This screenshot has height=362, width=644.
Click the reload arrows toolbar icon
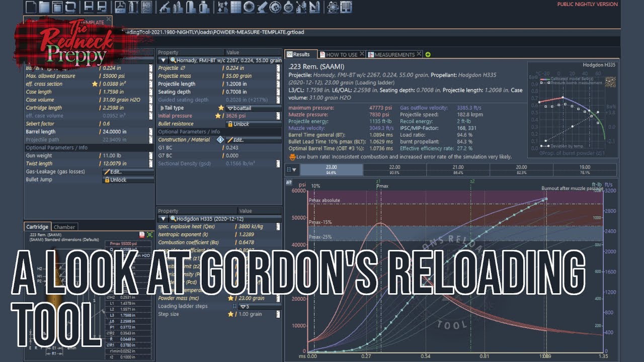70,7
